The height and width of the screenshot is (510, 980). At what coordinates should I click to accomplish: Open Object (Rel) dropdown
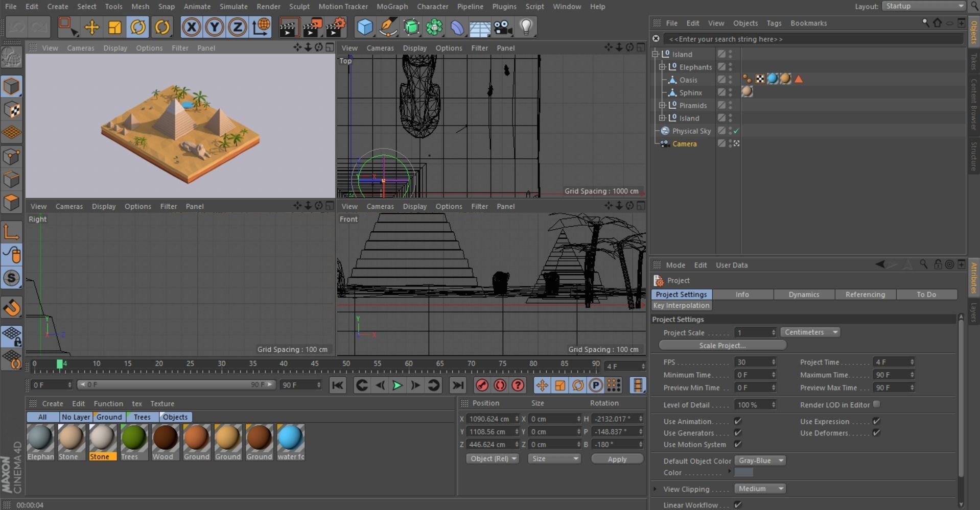[x=493, y=458]
